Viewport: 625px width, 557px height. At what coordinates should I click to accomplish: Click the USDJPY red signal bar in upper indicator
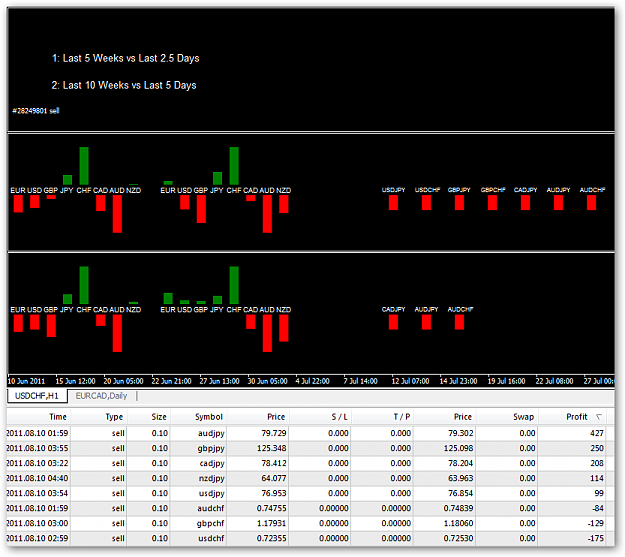(393, 203)
